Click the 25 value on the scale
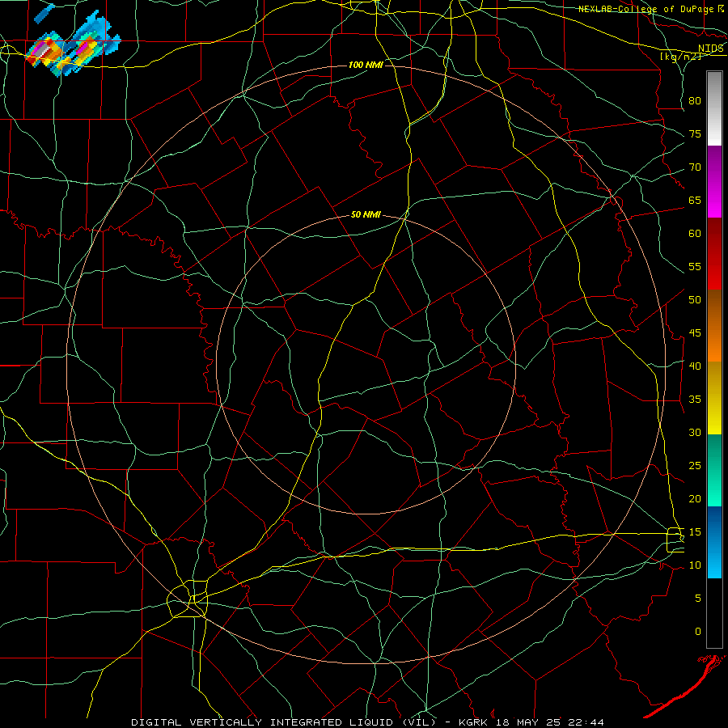Viewport: 728px width, 728px height. coord(695,466)
